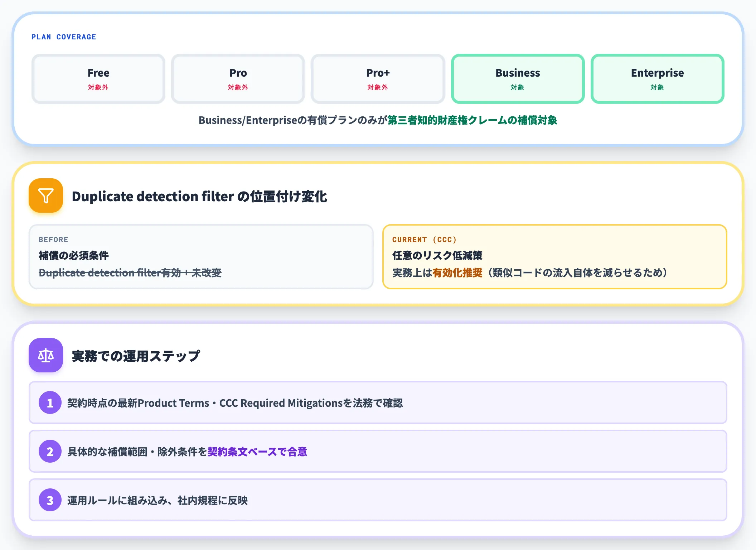Screen dimensions: 756x550
Task: Select the Business plan card
Action: click(x=518, y=79)
